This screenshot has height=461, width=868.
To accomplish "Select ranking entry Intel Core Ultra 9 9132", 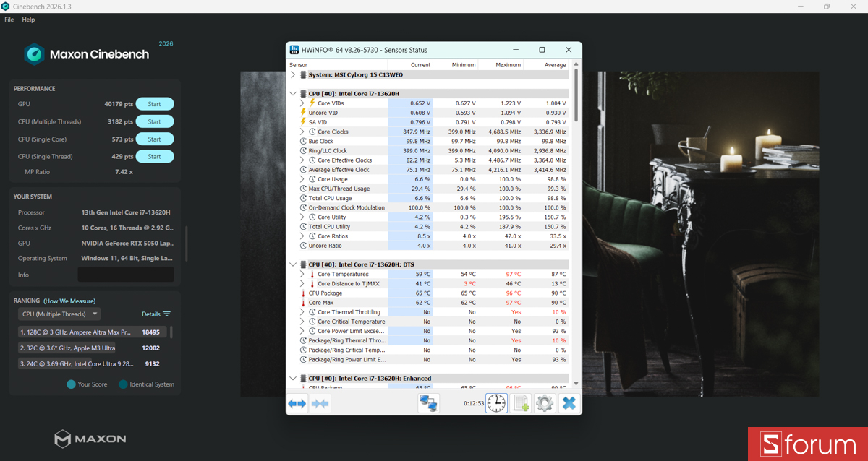I will [x=92, y=363].
